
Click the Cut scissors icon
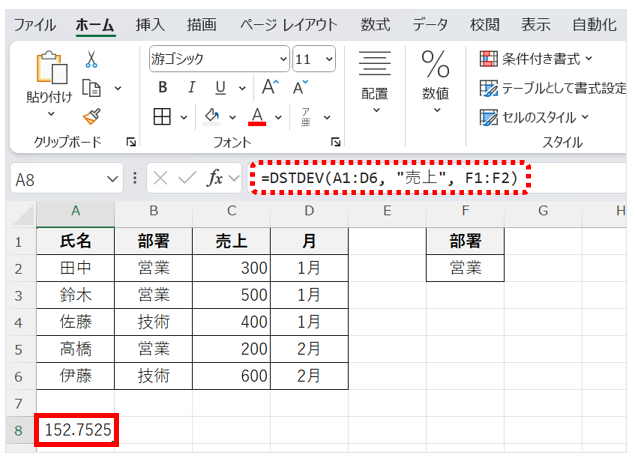point(91,59)
